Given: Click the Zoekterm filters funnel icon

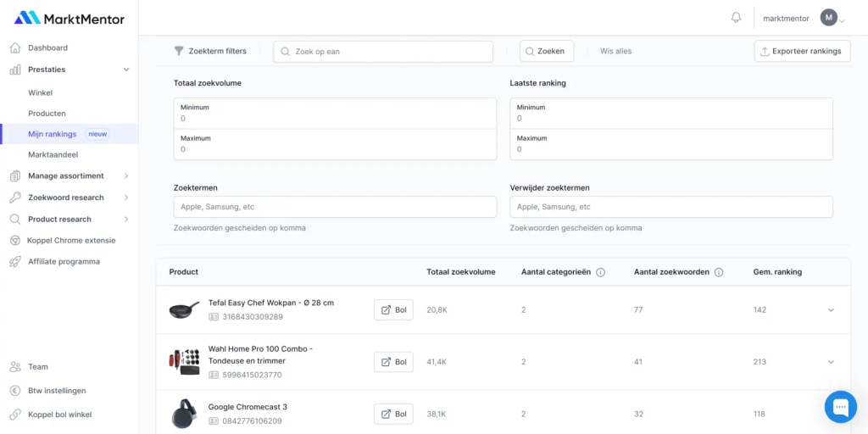Looking at the screenshot, I should click(x=179, y=51).
